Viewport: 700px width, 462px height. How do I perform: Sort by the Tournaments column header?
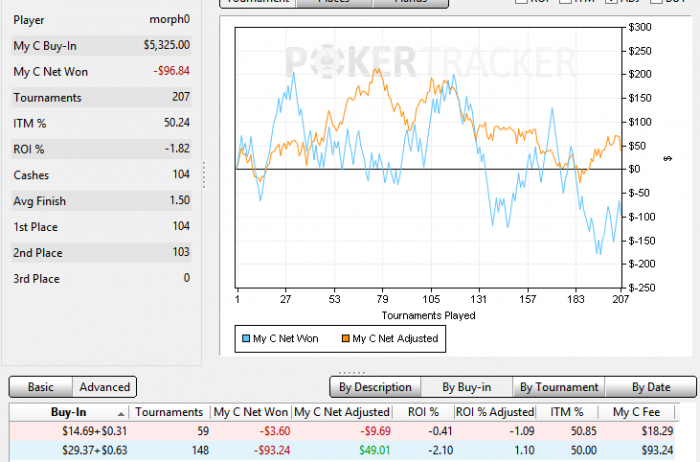pyautogui.click(x=169, y=412)
